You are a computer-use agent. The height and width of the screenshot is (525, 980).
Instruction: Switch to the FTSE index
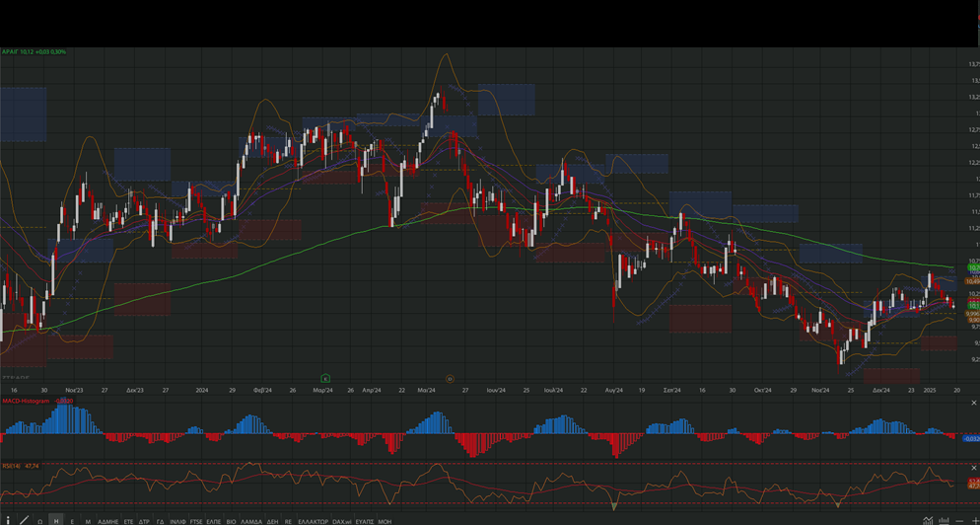[x=196, y=521]
